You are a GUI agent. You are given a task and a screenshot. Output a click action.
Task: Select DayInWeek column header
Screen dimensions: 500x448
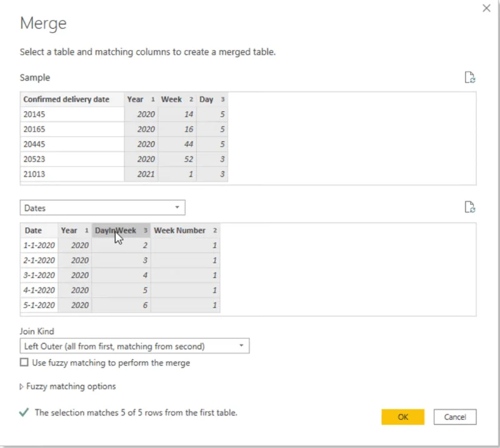tap(121, 230)
